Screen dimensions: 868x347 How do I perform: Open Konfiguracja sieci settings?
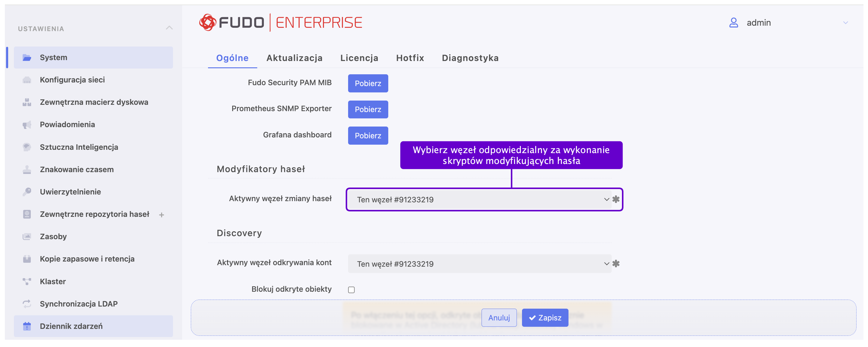coord(93,80)
